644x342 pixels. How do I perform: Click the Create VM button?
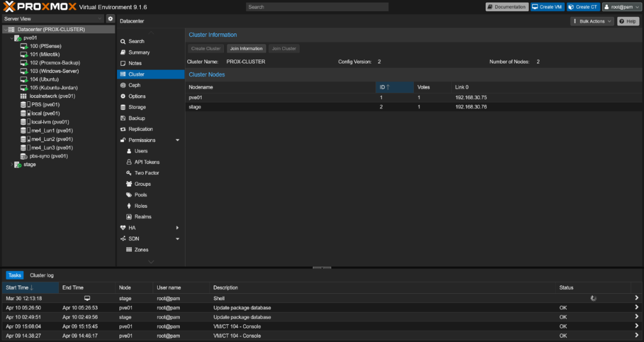click(x=547, y=7)
